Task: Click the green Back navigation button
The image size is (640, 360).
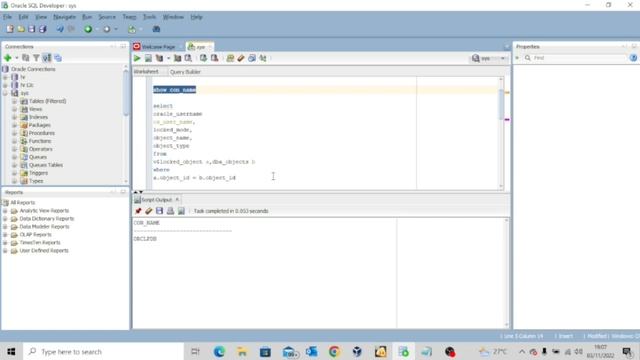Action: pyautogui.click(x=88, y=29)
